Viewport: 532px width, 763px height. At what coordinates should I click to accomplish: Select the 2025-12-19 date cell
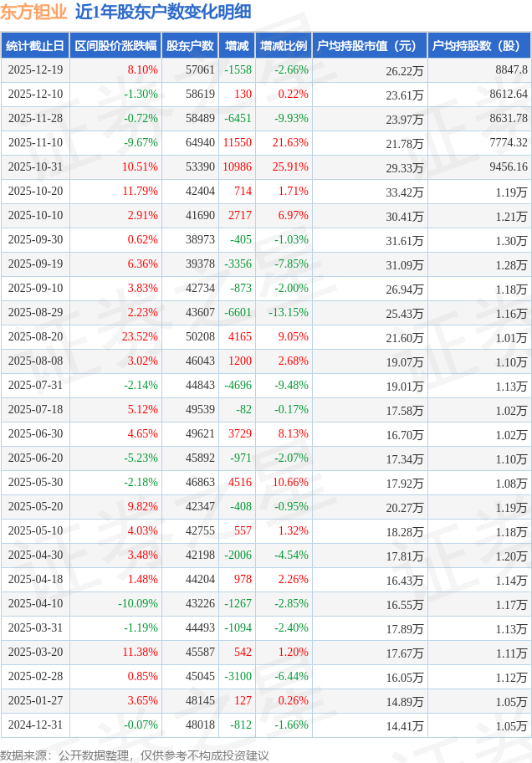pyautogui.click(x=35, y=70)
